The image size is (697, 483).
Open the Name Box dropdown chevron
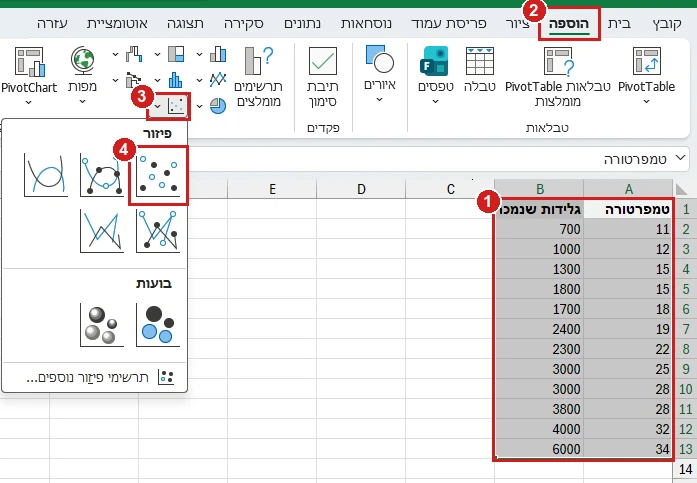[x=680, y=158]
